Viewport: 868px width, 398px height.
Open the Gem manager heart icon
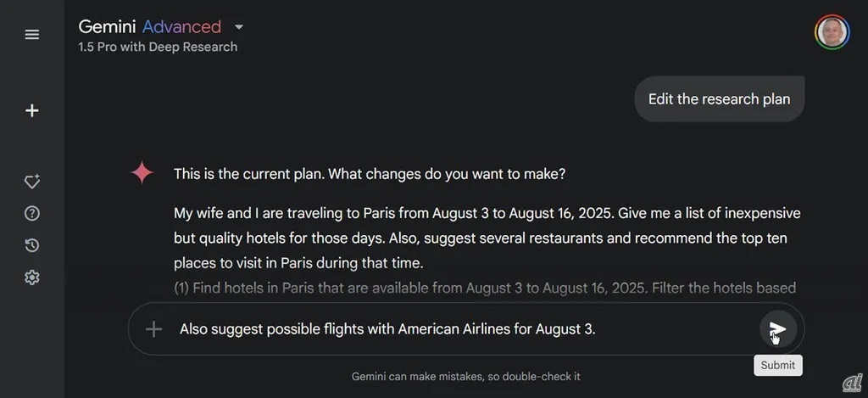(x=32, y=181)
